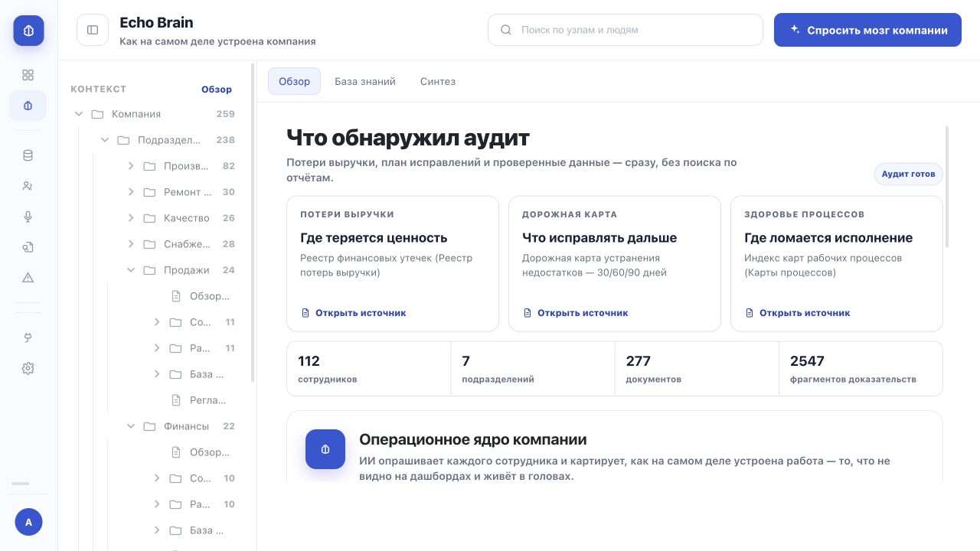Open the microphone icon in sidebar
The height and width of the screenshot is (551, 980).
(x=28, y=217)
